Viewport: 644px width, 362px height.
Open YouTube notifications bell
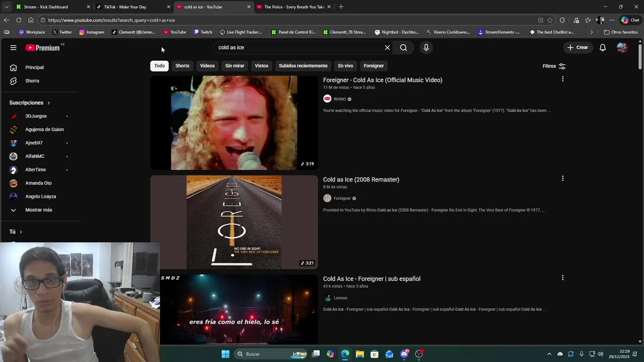(x=603, y=48)
